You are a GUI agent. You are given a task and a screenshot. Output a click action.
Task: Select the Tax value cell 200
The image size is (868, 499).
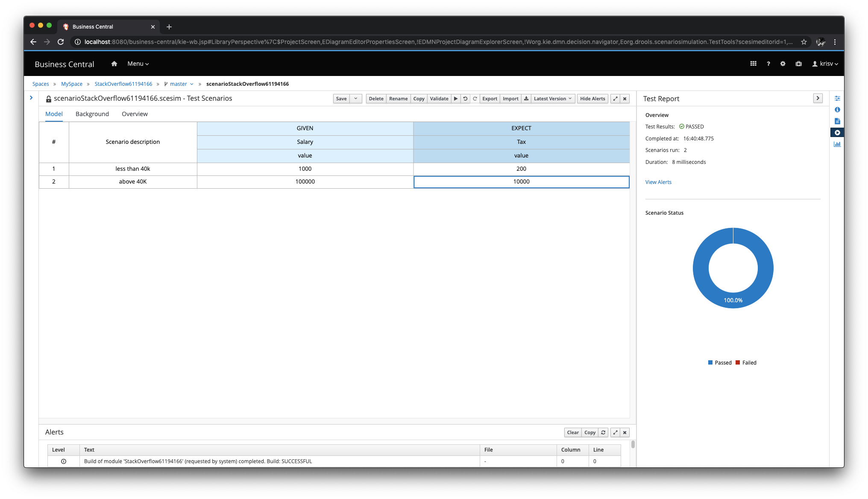(521, 169)
